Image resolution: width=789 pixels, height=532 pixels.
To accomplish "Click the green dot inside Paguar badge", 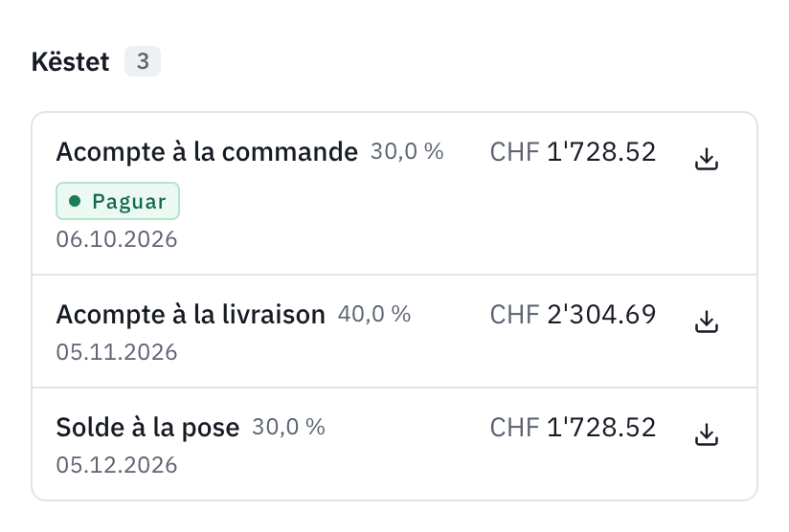I will tap(75, 201).
